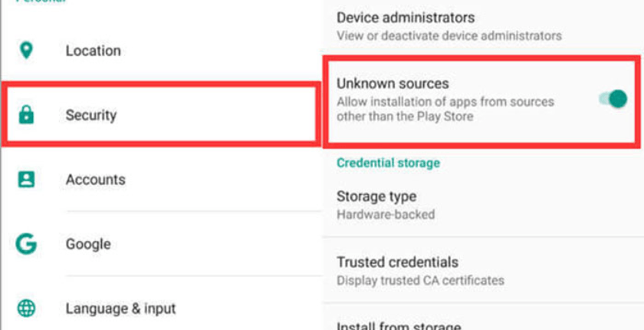Select the Security label in settings list
The height and width of the screenshot is (330, 644).
point(91,115)
